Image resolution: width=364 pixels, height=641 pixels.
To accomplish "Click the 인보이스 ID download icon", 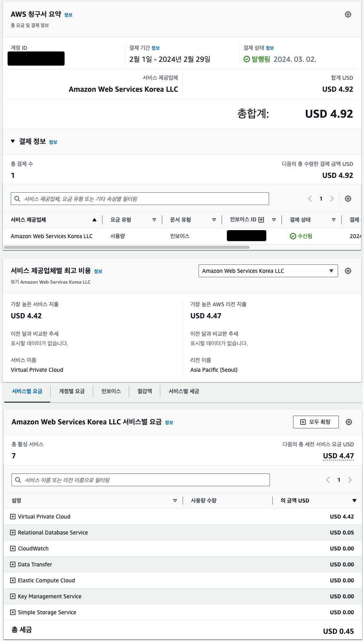I will 262,220.
